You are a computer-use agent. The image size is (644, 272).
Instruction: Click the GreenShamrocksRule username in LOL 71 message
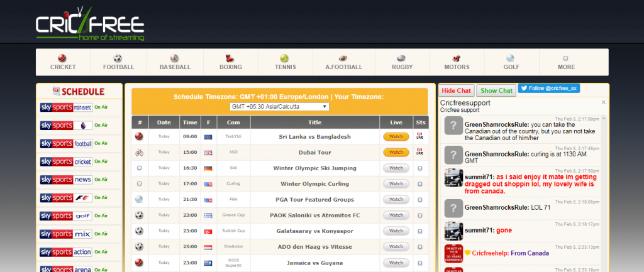497,208
